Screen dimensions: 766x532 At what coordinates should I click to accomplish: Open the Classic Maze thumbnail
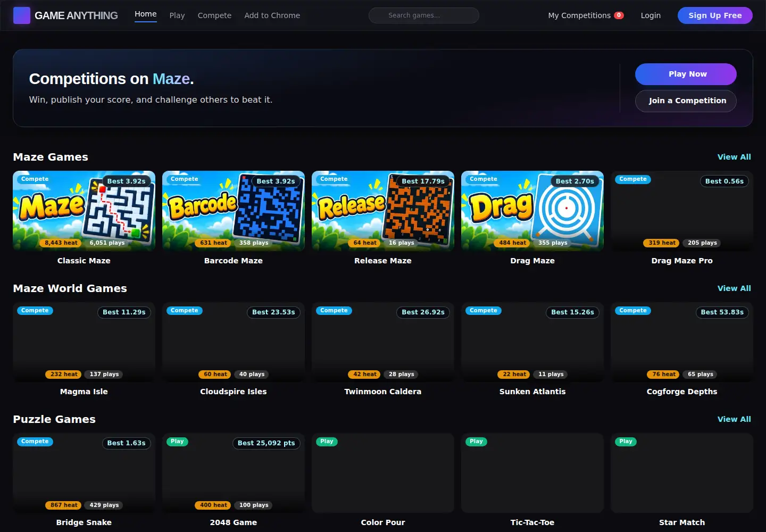[x=84, y=211]
